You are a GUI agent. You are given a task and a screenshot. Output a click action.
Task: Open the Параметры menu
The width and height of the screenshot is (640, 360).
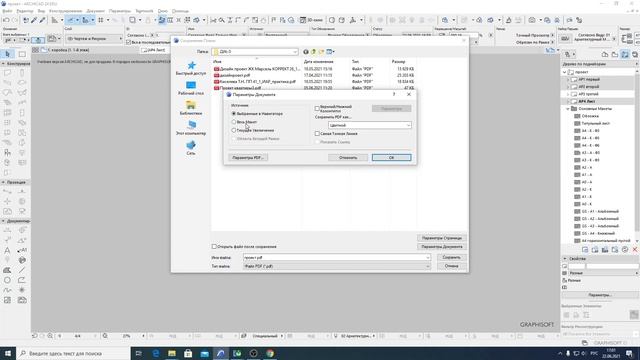pos(120,11)
